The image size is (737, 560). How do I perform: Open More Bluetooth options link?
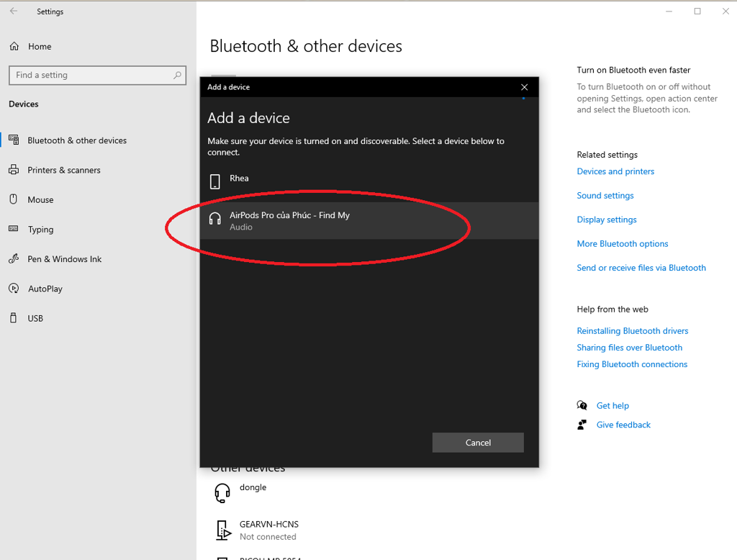pyautogui.click(x=623, y=243)
